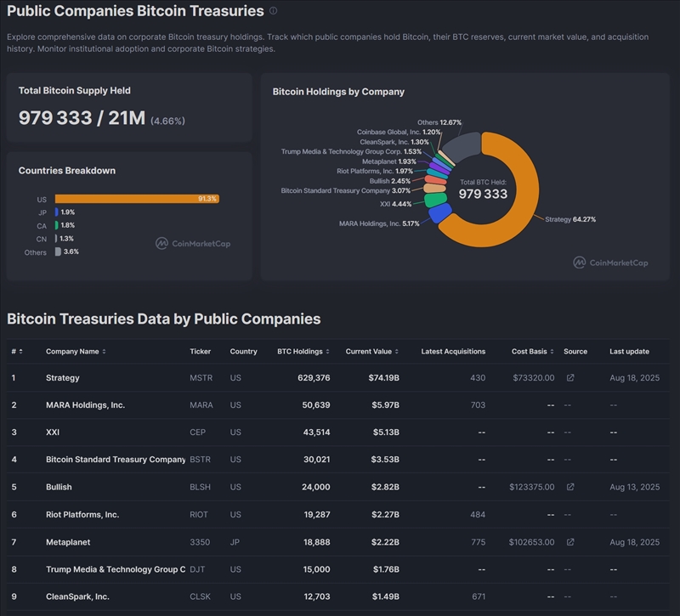Open the source link icon for Bullish
This screenshot has height=616, width=680.
[570, 488]
